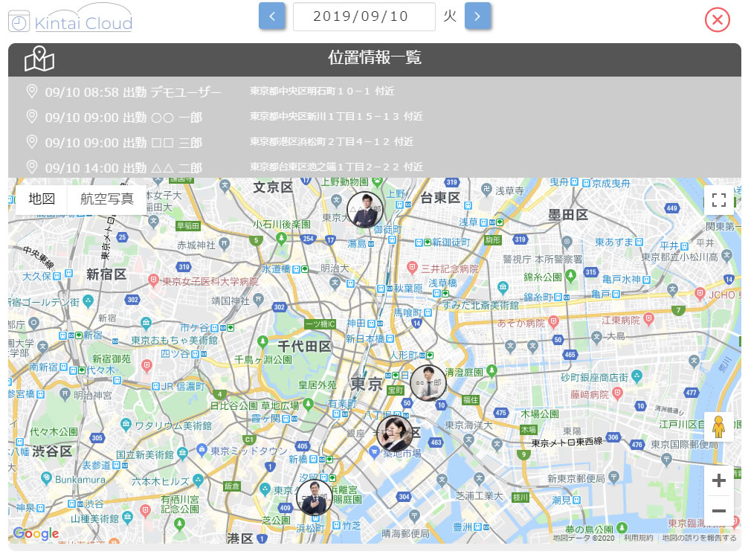Advance to next day with right arrow
The height and width of the screenshot is (560, 751).
point(477,16)
